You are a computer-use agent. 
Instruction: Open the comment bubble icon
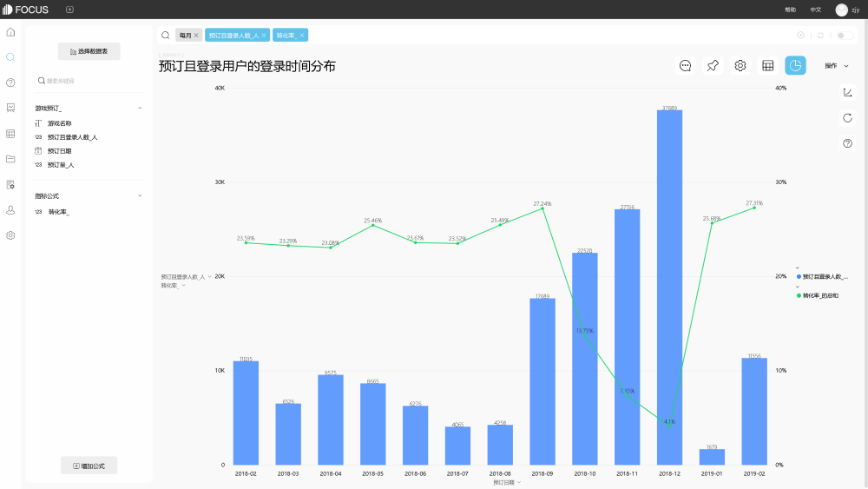pyautogui.click(x=686, y=65)
